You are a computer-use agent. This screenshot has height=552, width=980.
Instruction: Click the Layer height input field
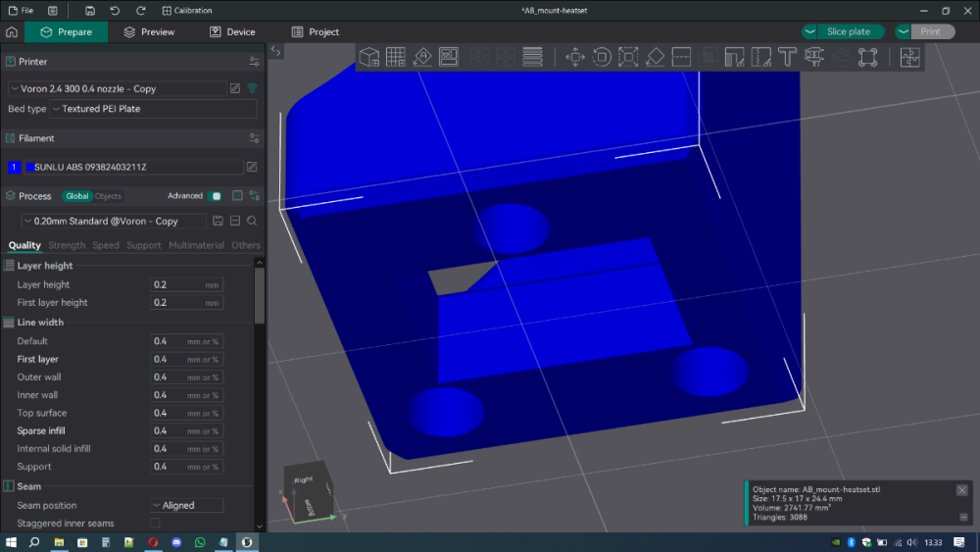tap(186, 284)
